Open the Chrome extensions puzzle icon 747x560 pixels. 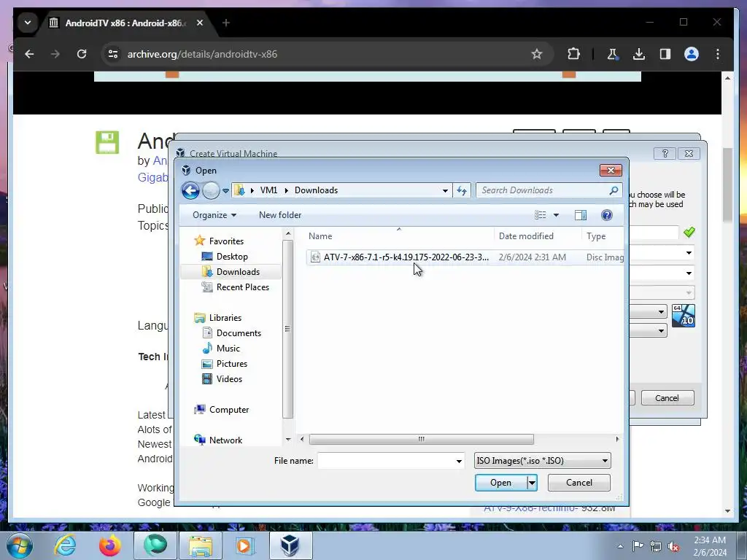coord(573,54)
